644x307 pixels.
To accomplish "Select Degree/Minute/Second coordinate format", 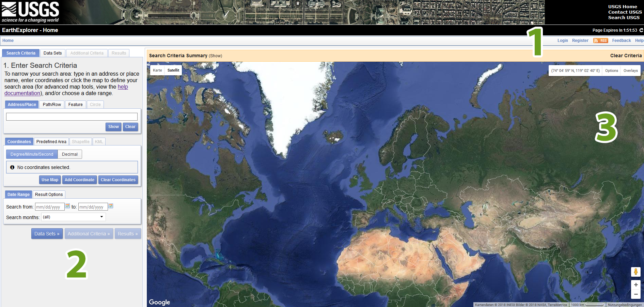I will 32,154.
